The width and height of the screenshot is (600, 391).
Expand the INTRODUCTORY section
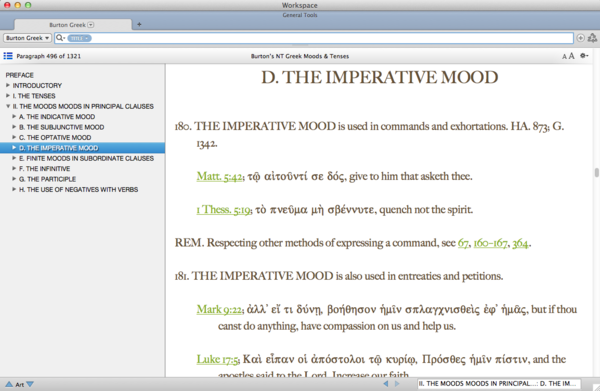(x=8, y=85)
